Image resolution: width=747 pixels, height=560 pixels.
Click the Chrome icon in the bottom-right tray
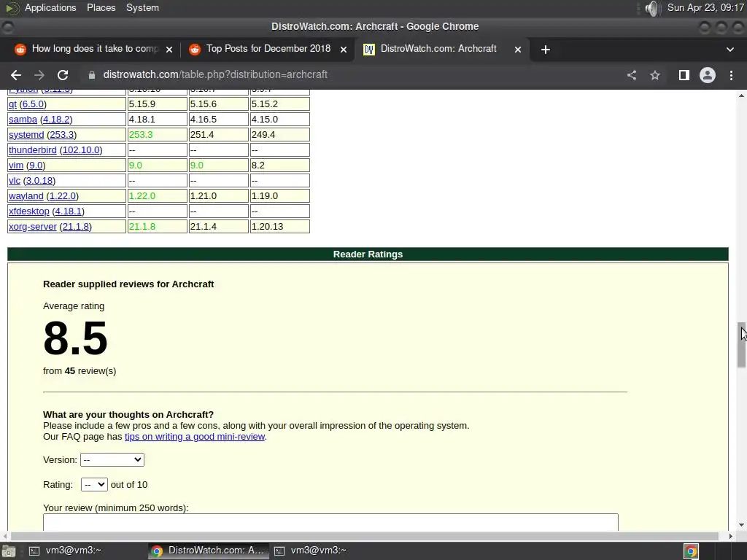(x=691, y=551)
